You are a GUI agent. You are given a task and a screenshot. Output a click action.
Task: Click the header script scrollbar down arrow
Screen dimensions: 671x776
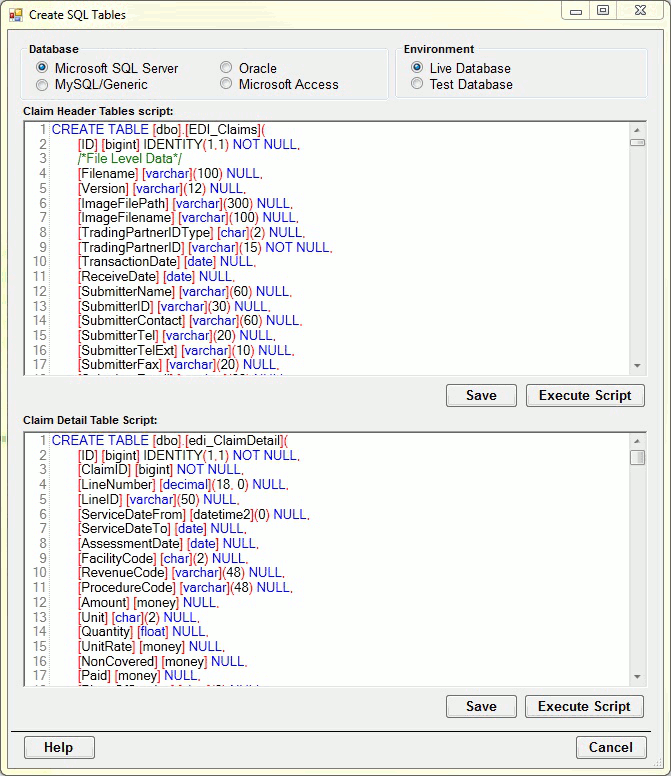click(637, 366)
